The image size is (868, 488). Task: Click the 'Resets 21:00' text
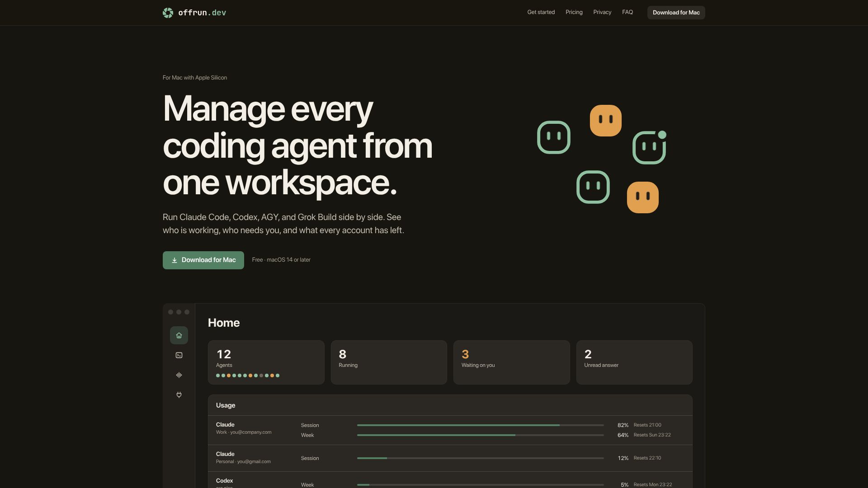[x=647, y=425]
